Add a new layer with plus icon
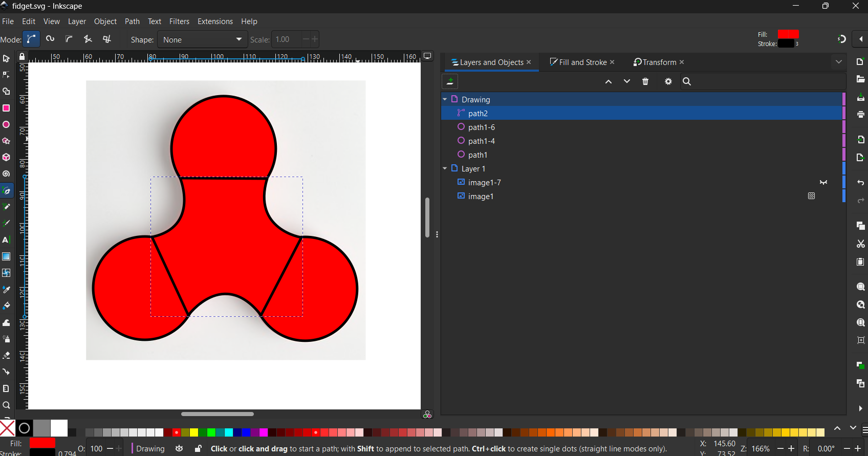 point(450,81)
